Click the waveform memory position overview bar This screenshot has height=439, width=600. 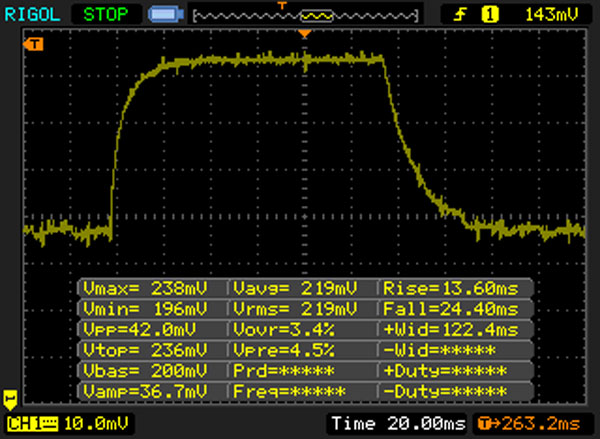pos(304,16)
